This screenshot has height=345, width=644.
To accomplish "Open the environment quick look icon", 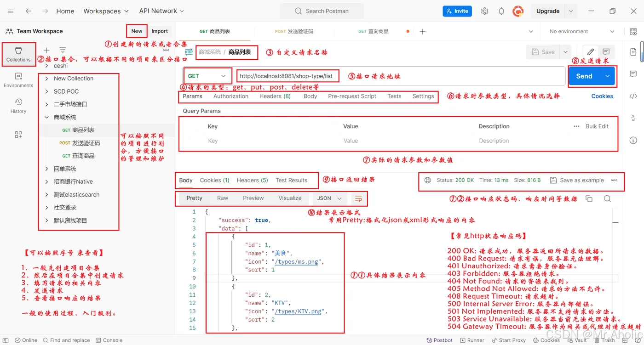I will tap(633, 31).
